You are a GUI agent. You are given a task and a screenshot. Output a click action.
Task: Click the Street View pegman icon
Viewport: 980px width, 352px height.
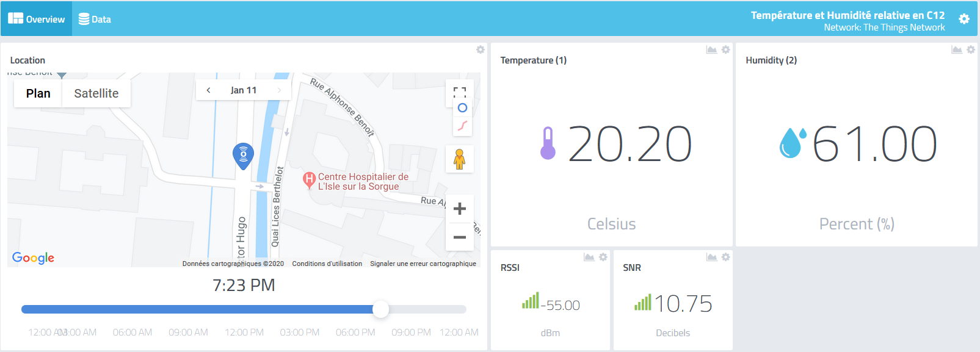459,159
